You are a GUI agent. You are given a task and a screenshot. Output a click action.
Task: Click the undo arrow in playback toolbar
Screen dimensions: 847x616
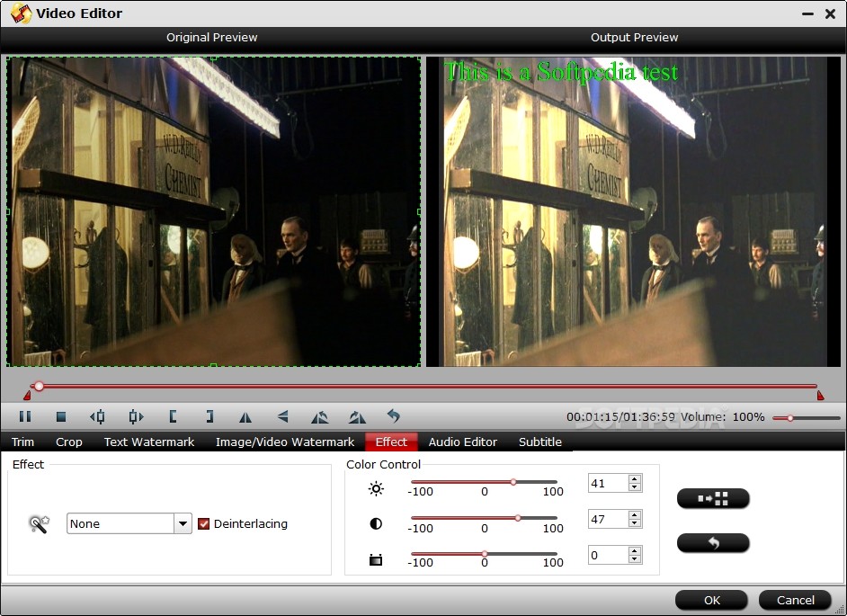tap(394, 416)
